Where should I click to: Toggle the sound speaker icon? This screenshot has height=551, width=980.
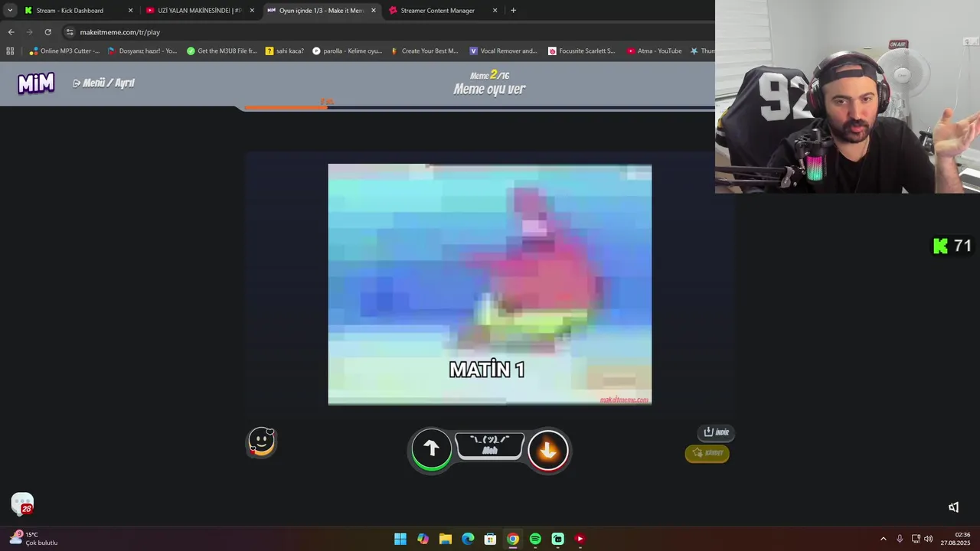tap(953, 507)
